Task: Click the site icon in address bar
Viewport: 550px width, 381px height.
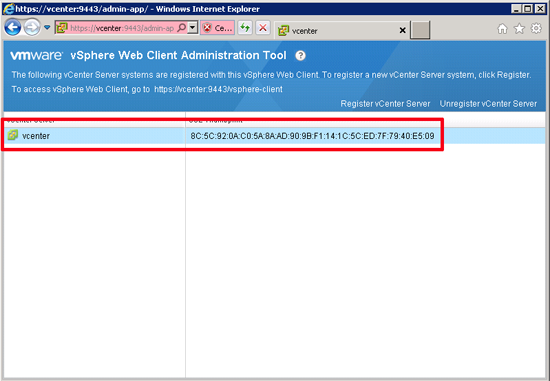Action: coord(62,28)
